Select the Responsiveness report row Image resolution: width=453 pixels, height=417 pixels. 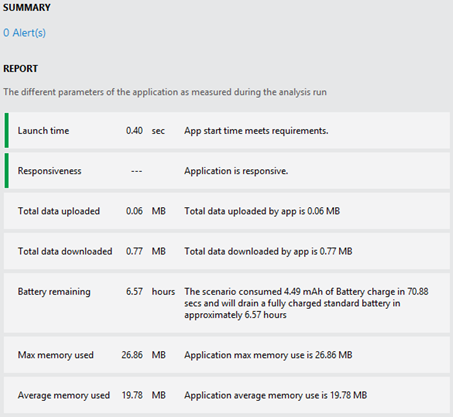227,171
